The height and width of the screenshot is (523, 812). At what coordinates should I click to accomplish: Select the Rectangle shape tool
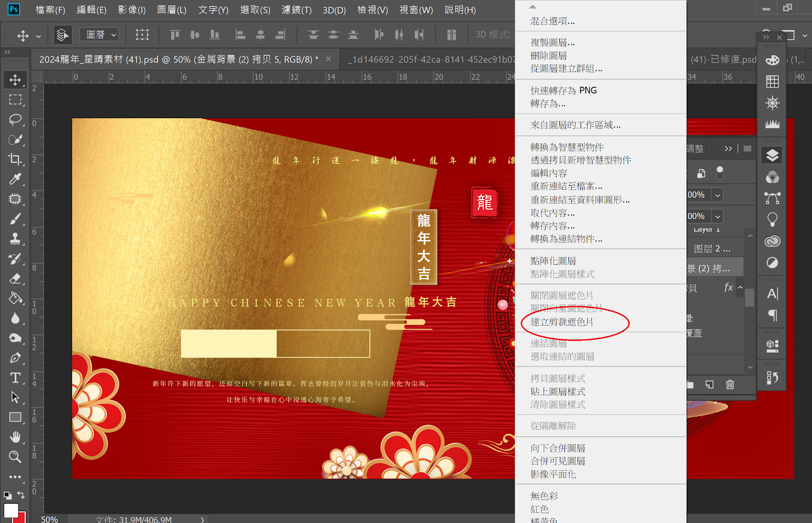15,417
